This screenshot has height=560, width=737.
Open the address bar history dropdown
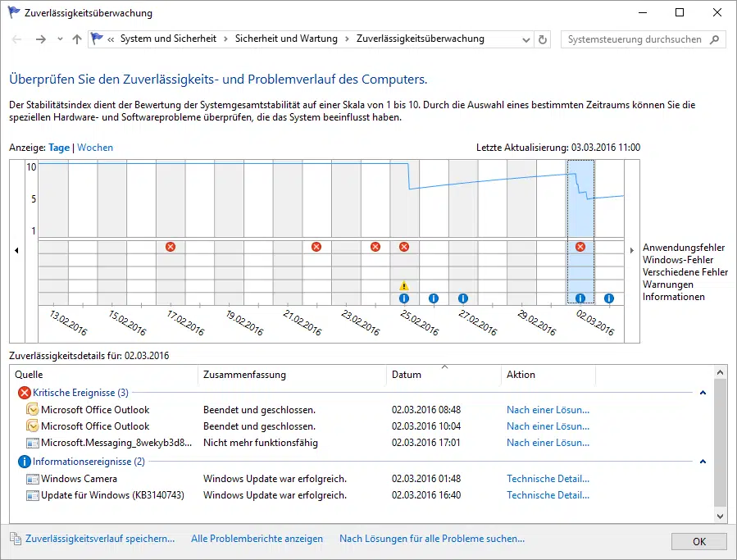(x=526, y=39)
